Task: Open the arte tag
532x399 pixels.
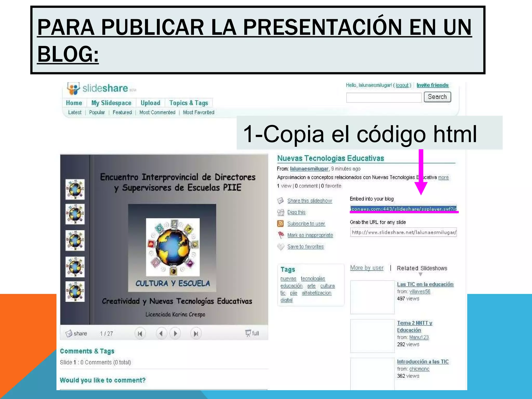Action: click(x=311, y=286)
